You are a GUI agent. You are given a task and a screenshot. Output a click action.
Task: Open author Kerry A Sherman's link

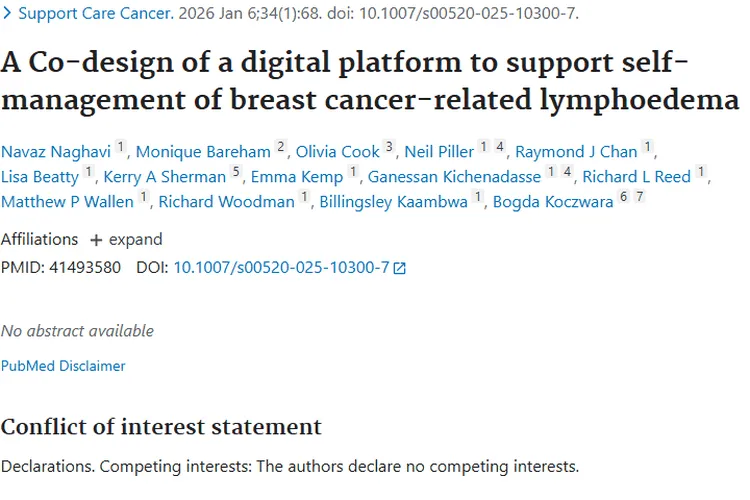165,177
